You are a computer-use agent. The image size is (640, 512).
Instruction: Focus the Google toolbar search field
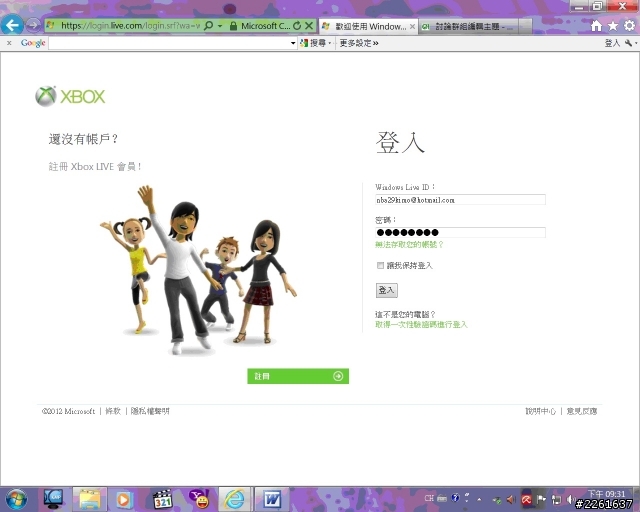point(169,43)
